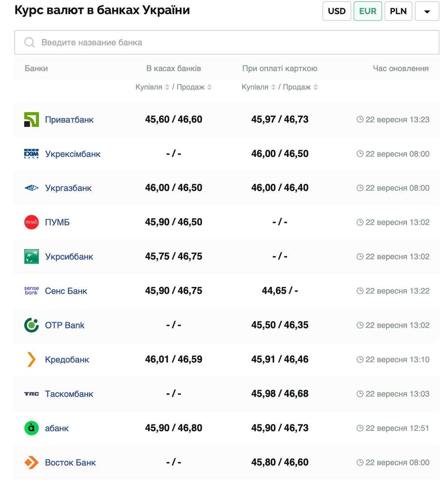
Task: Click the Укрексімбанк EXIM logo icon
Action: (31, 154)
